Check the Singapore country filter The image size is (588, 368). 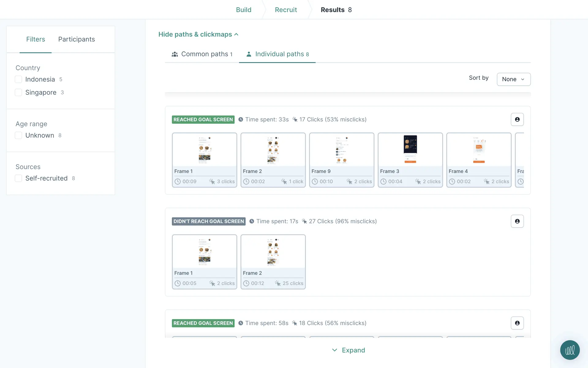pos(18,92)
